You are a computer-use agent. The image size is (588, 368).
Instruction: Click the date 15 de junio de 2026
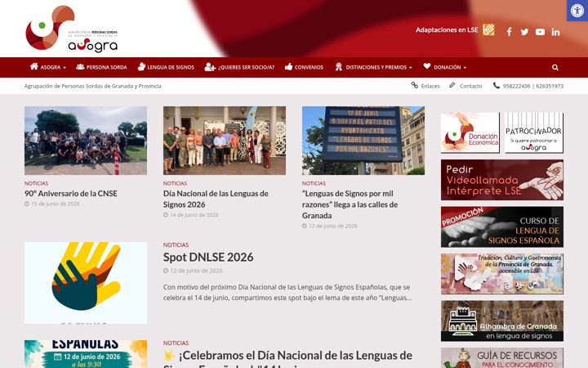click(x=56, y=204)
